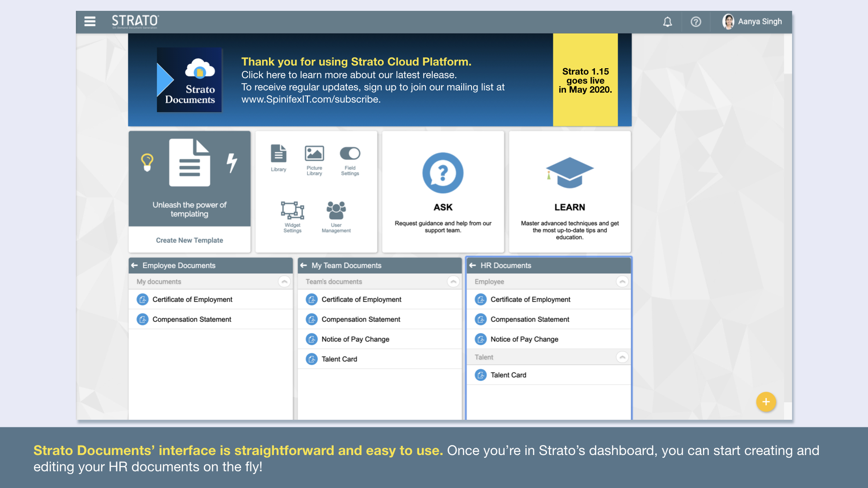The height and width of the screenshot is (488, 868).
Task: Open Field Settings toggle icon
Action: 350,154
